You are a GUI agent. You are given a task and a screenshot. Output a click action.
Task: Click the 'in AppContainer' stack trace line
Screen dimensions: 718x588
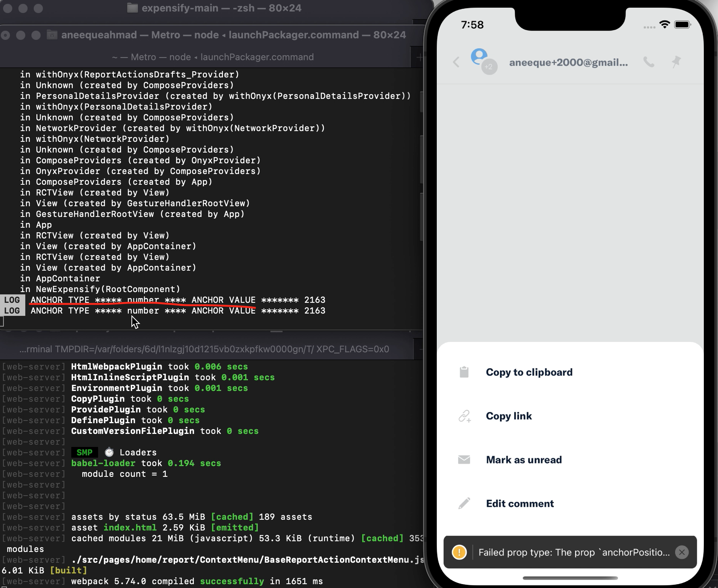click(x=60, y=278)
